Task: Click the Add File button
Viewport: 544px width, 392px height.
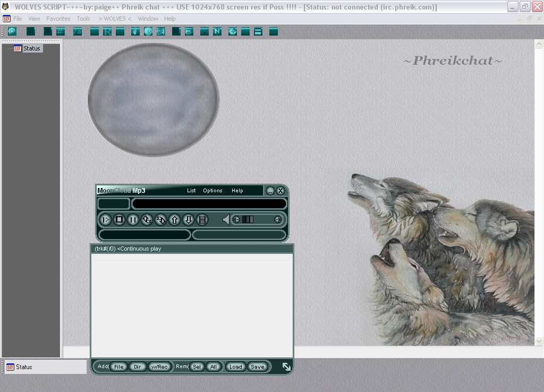Action: [118, 367]
